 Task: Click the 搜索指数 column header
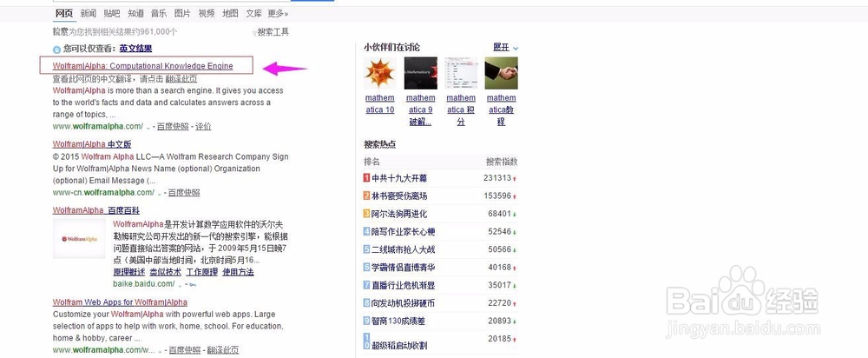pos(502,162)
